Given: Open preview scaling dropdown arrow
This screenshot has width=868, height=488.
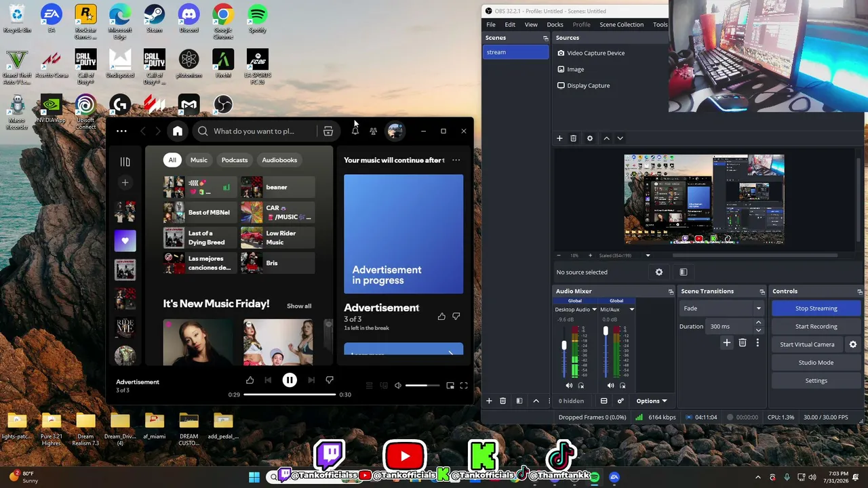Looking at the screenshot, I should (648, 256).
